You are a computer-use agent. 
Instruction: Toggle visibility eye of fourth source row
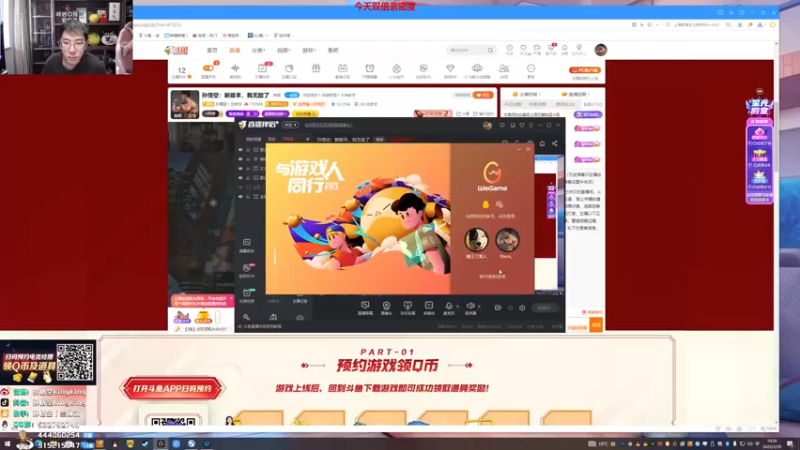(x=240, y=178)
